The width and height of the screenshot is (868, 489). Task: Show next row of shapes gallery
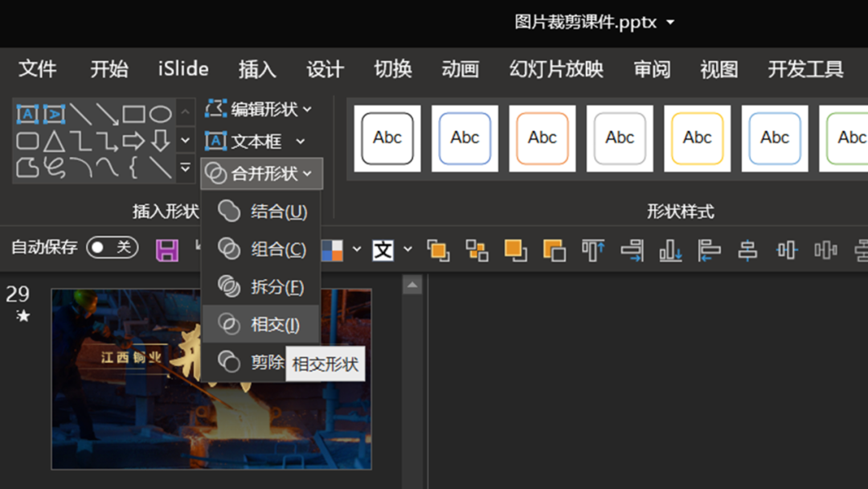point(185,141)
